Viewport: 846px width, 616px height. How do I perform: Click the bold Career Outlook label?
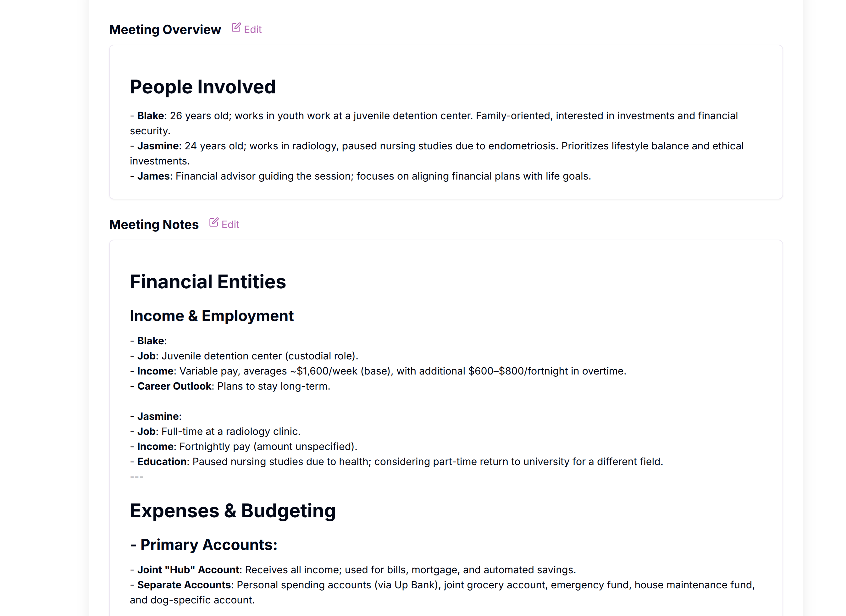tap(174, 386)
